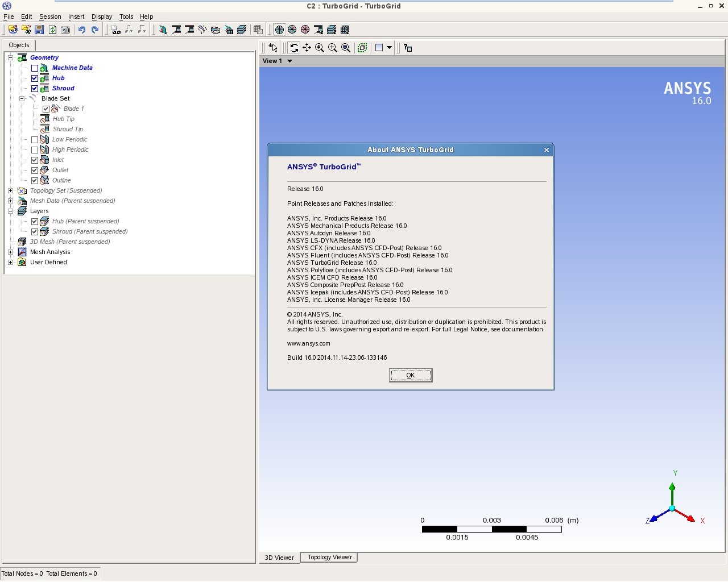Open the File menu

[9, 16]
